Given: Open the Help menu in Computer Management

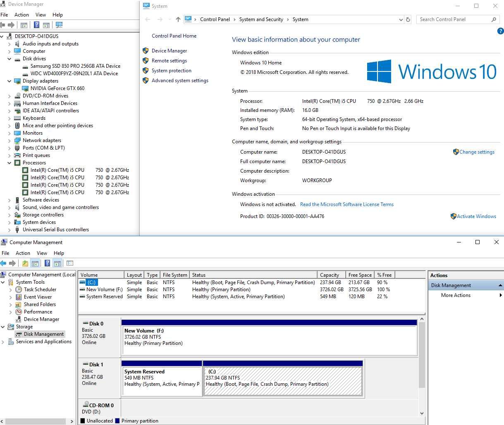Looking at the screenshot, I should coord(59,253).
